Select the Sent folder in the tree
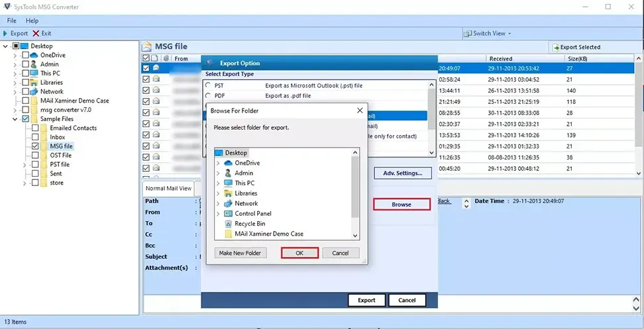644x329 pixels. tap(56, 173)
